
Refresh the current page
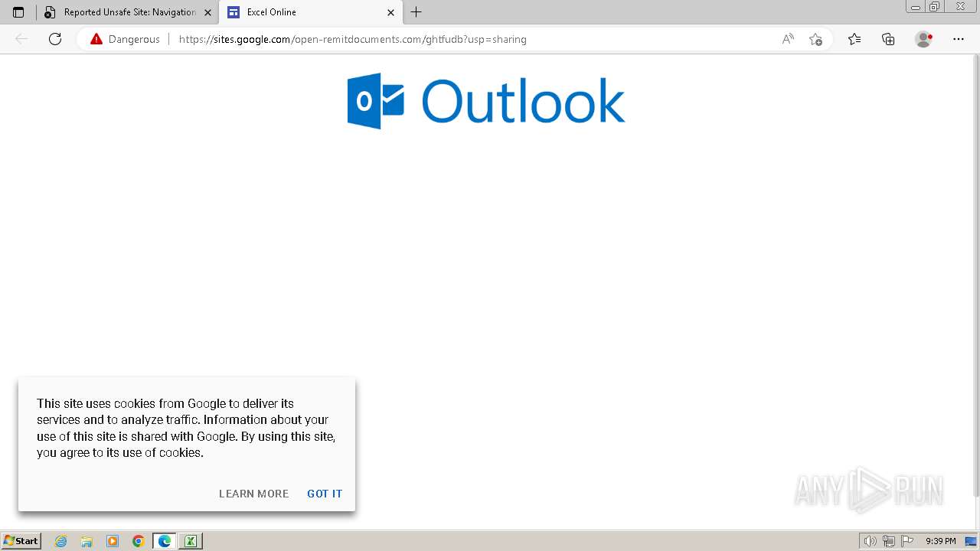[55, 39]
